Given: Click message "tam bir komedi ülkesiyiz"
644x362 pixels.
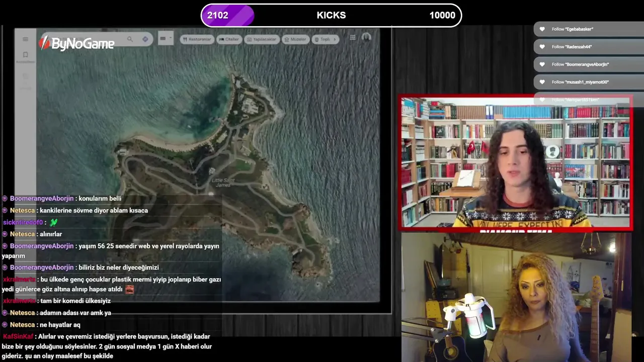Looking at the screenshot, I should (75, 301).
